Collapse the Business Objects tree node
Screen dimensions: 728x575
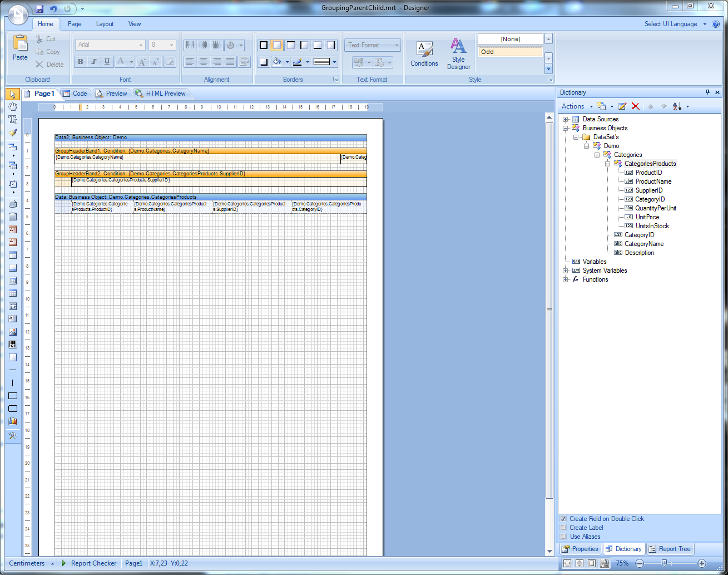[566, 128]
